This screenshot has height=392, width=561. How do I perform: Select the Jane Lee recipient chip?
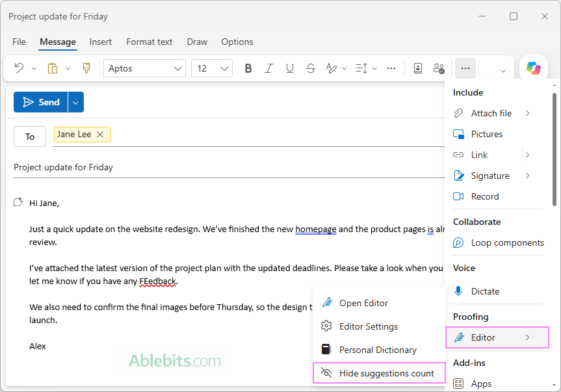tap(83, 135)
